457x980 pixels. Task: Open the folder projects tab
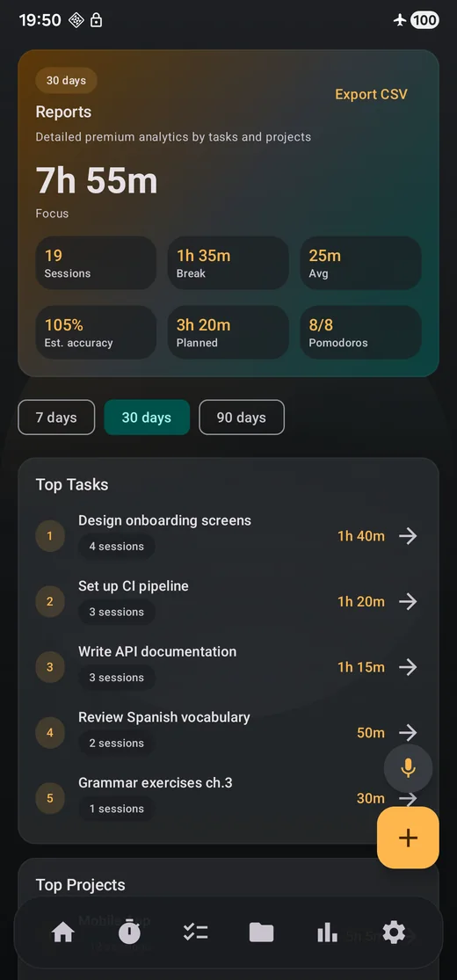tap(261, 933)
